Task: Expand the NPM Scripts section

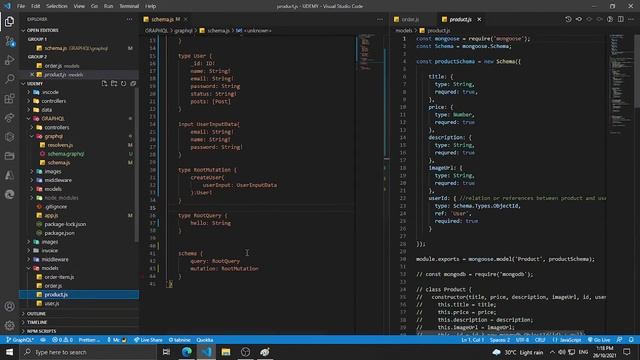Action: 41,331
